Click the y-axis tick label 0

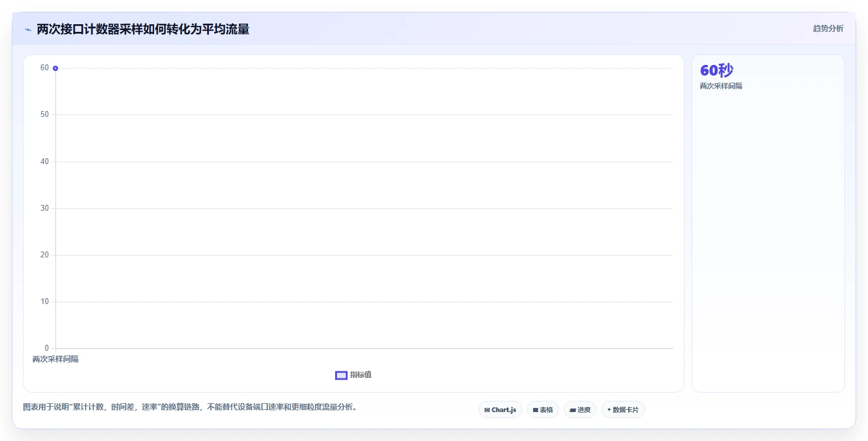point(47,348)
